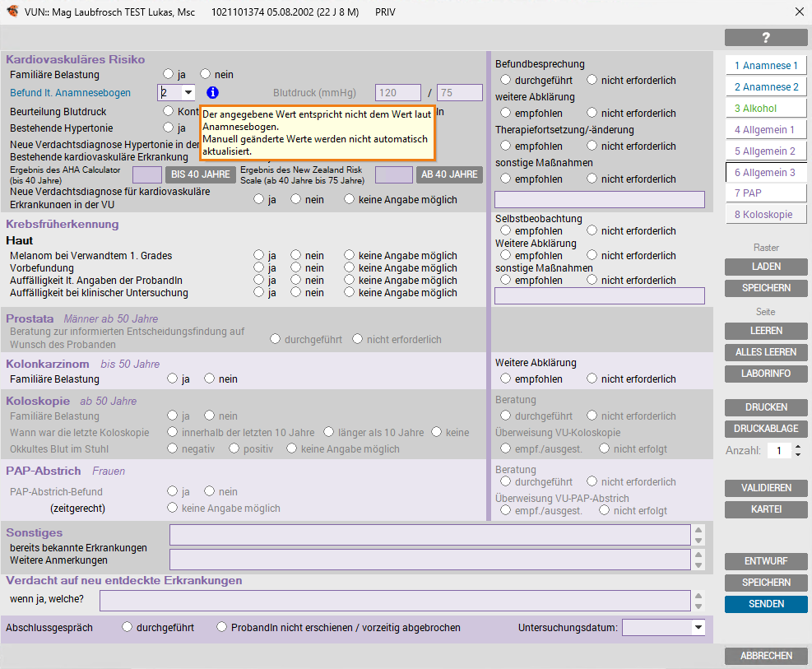Image resolution: width=812 pixels, height=669 pixels.
Task: Click down arrow of 'wenn ja, welche?' scrollbar
Action: tap(698, 606)
